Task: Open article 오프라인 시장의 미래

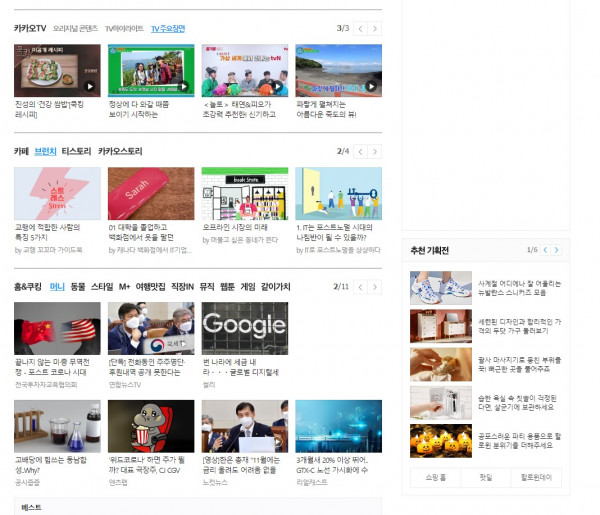Action: (235, 227)
